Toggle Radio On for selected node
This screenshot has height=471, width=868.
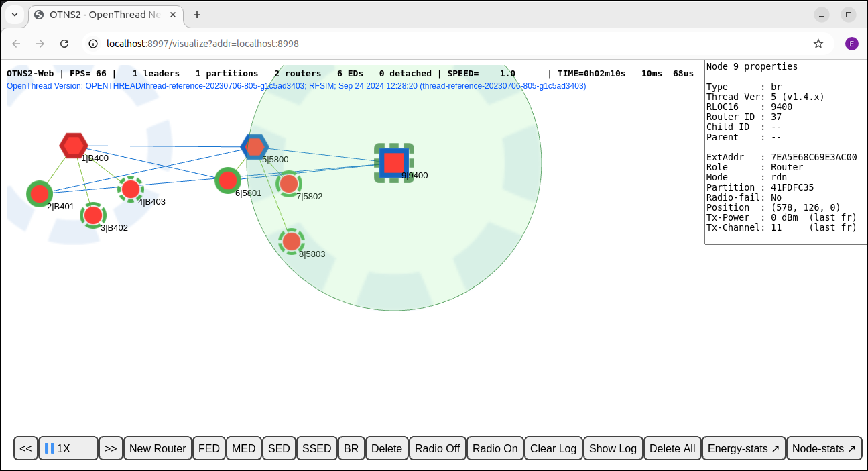[x=495, y=448]
